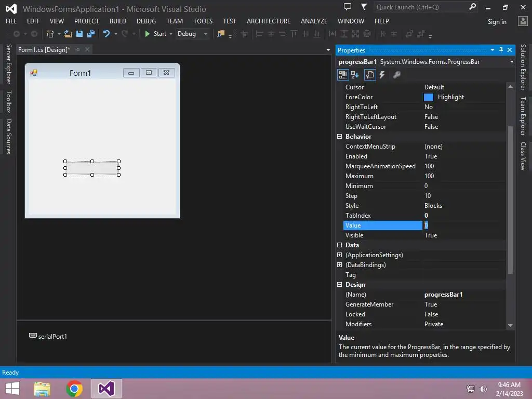Image resolution: width=532 pixels, height=399 pixels.
Task: Open the ANALYZE menu
Action: tap(314, 21)
